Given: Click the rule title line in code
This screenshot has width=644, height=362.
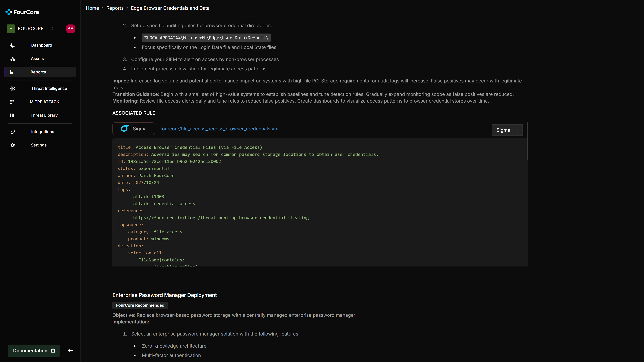Looking at the screenshot, I should coord(190,147).
